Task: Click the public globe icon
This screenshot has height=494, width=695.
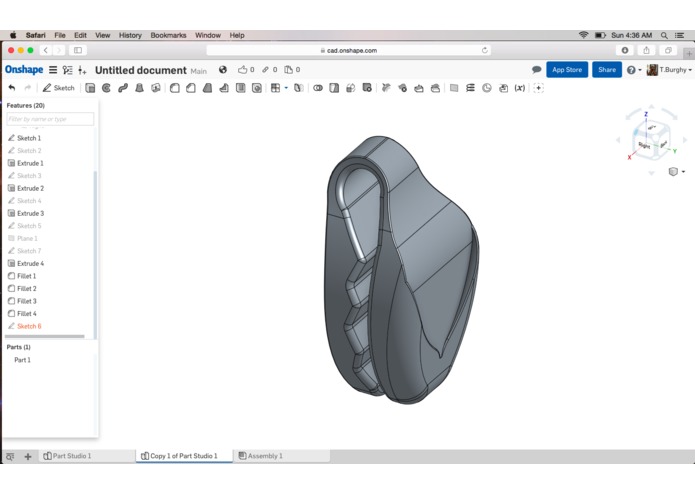Action: tap(223, 70)
